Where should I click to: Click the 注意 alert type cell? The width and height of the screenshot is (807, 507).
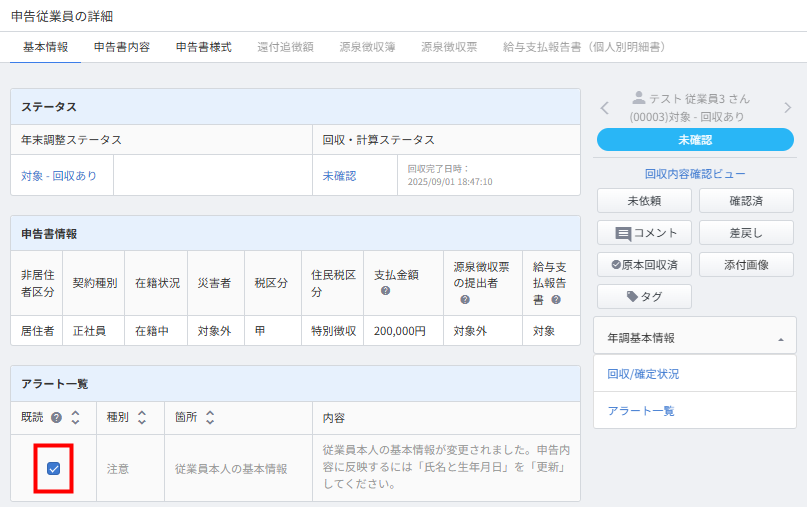click(130, 468)
